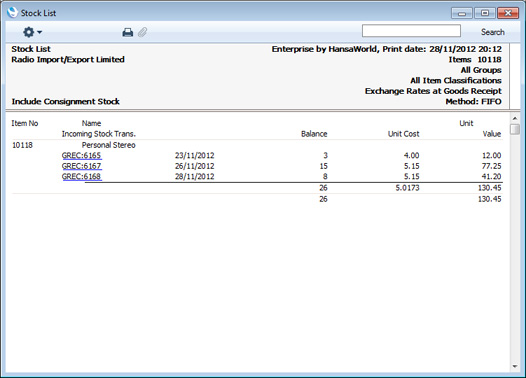Click the value 12.00
526x378 pixels.
click(491, 156)
